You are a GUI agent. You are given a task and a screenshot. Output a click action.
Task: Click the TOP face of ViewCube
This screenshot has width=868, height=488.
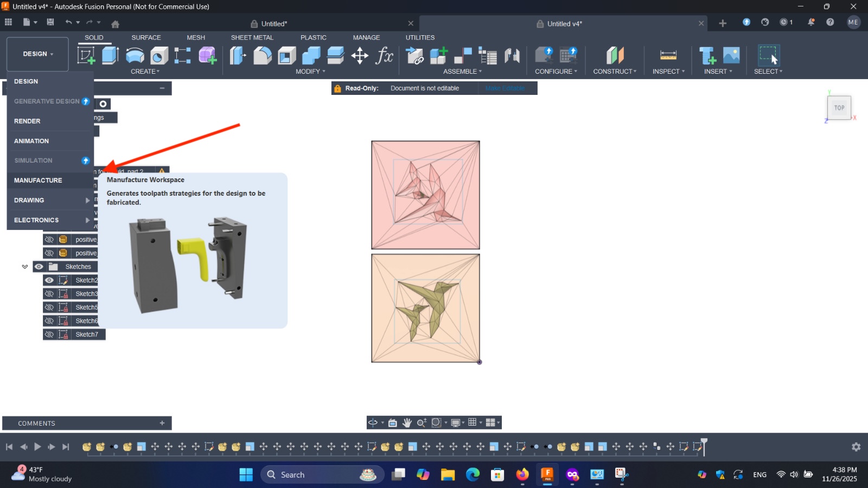point(839,108)
